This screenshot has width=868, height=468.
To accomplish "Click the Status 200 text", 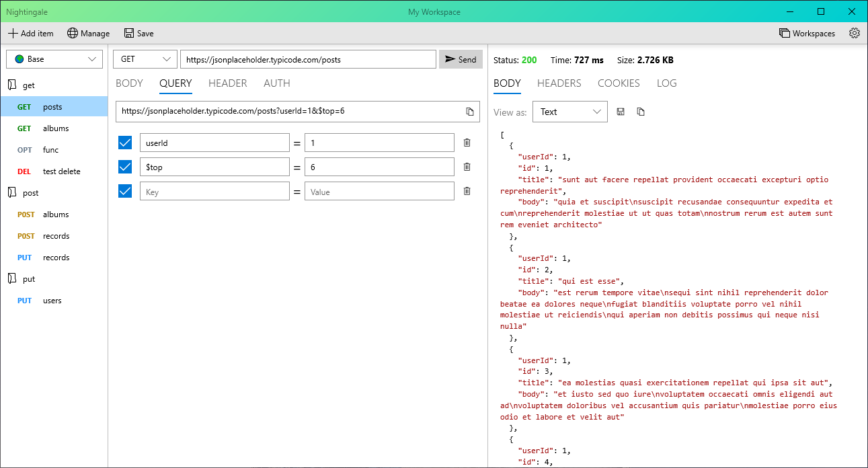I will click(515, 60).
